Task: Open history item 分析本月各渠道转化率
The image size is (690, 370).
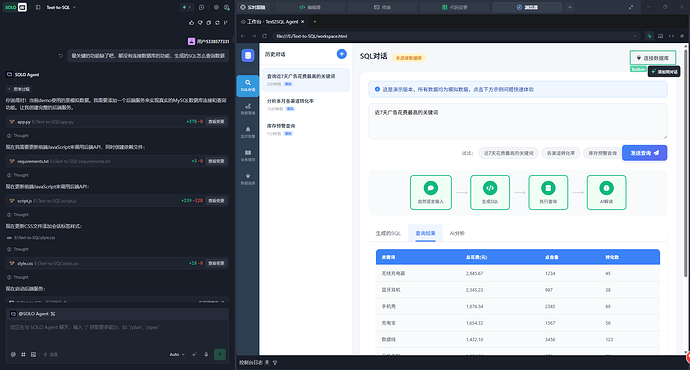Action: tap(306, 104)
